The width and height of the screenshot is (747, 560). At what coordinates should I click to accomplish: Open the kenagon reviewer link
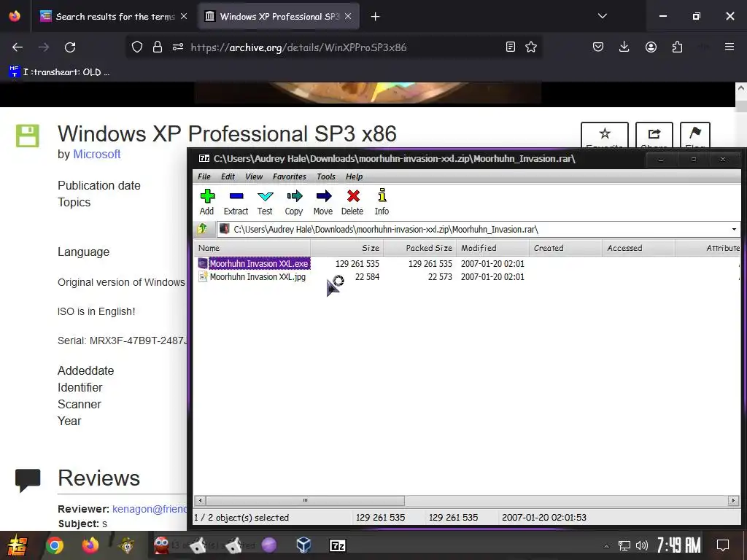click(x=150, y=509)
